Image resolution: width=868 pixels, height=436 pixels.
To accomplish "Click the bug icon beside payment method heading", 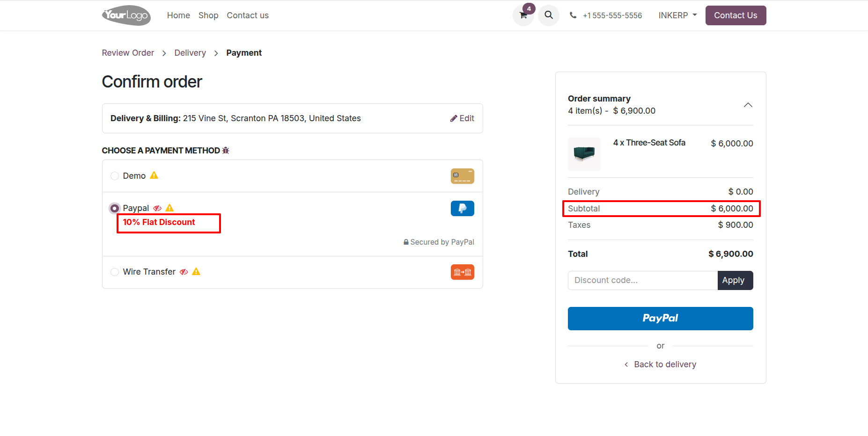I will [226, 151].
